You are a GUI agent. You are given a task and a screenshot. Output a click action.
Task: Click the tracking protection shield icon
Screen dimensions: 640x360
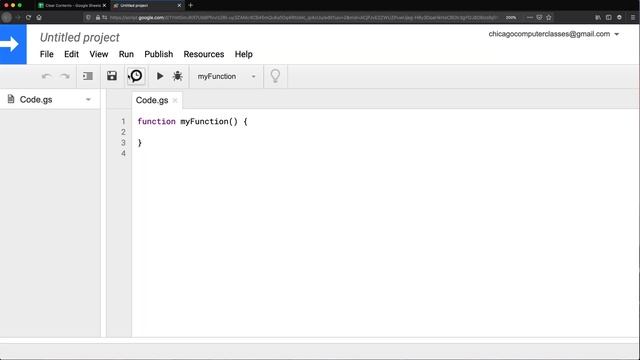tap(89, 18)
